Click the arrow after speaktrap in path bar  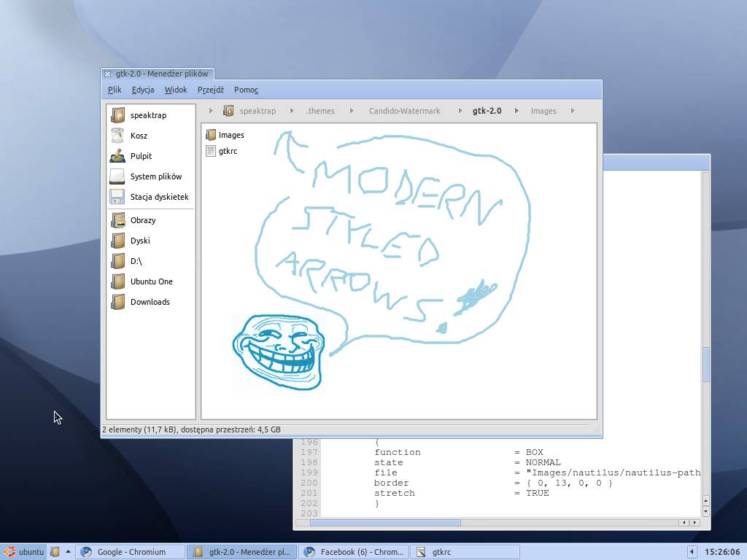click(x=292, y=111)
